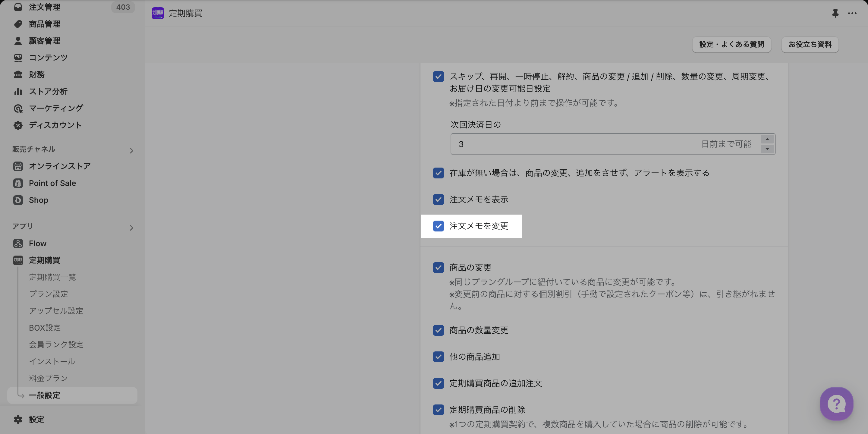Viewport: 868px width, 434px height.
Task: Click the お役立ち資料 button
Action: (x=810, y=45)
